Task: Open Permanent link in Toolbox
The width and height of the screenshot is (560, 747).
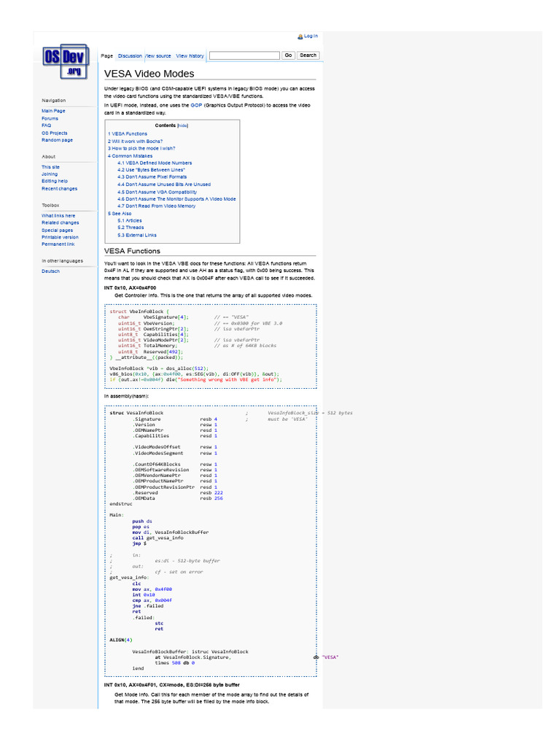Action: pyautogui.click(x=58, y=244)
